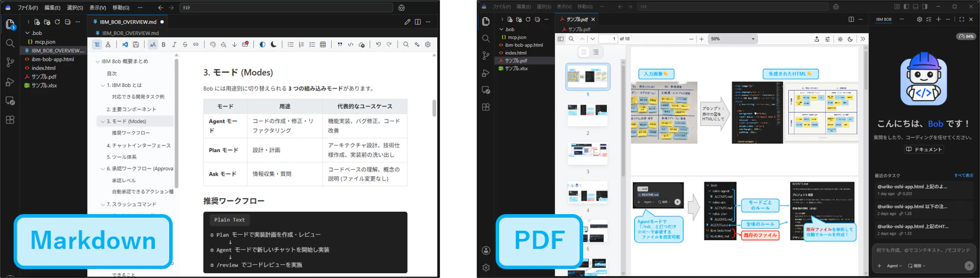Image resolution: width=980 pixels, height=278 pixels.
Task: Open find magnifier in the PDF viewer toolbar
Action: tap(571, 39)
